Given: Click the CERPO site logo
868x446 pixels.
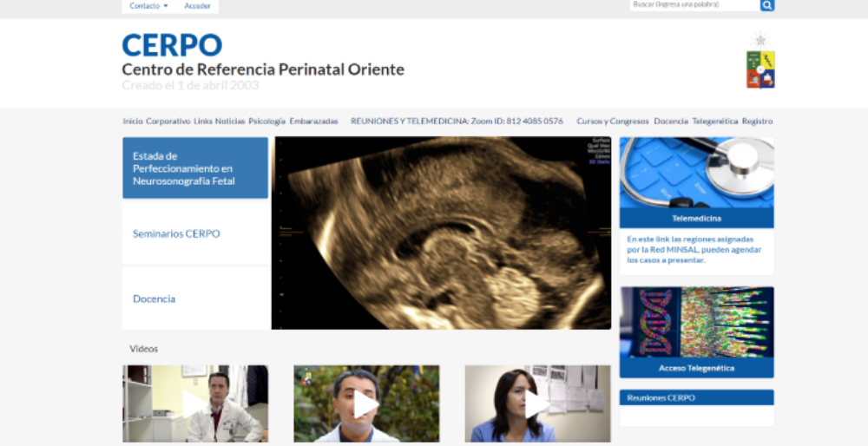Looking at the screenshot, I should [172, 45].
